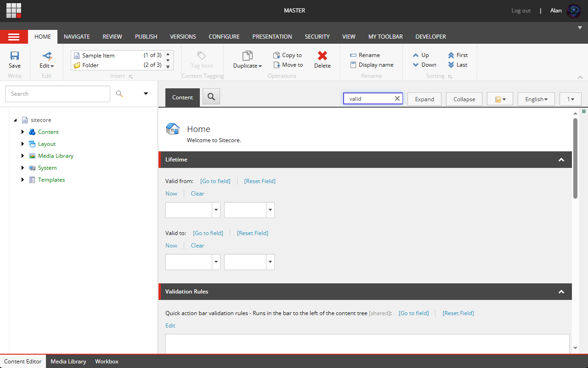Choose Copy to in Operations
588x368 pixels.
(x=288, y=55)
